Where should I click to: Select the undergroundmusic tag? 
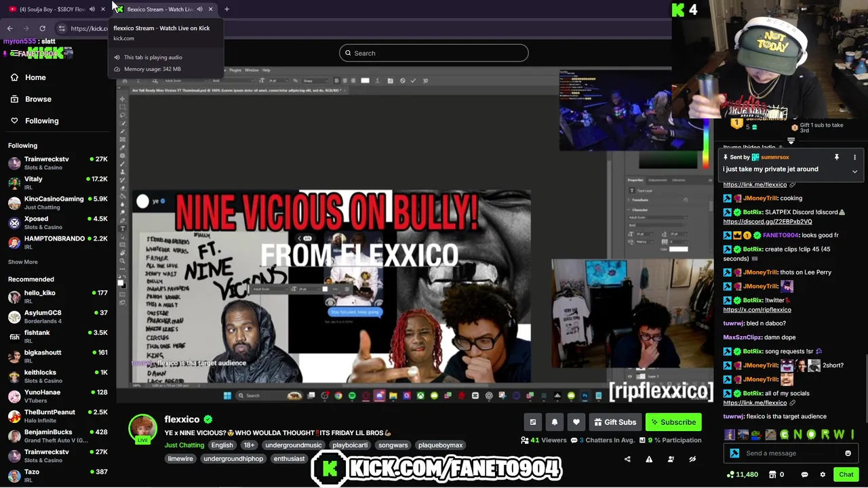293,445
